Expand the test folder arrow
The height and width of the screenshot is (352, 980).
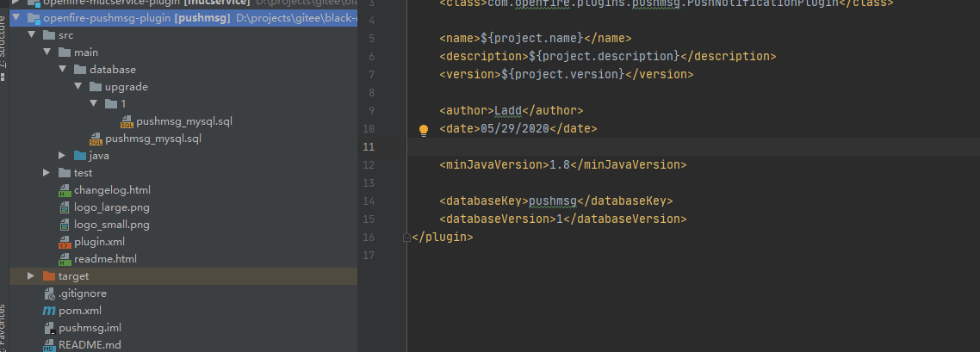click(x=47, y=173)
